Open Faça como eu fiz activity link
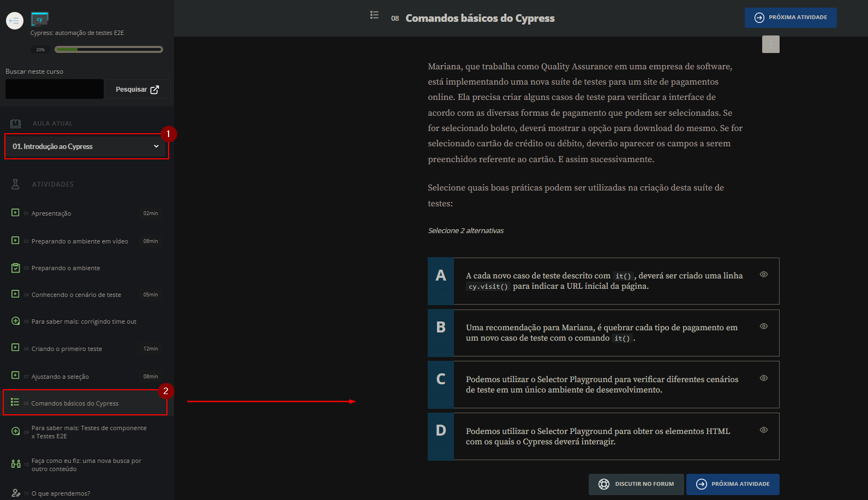 86,465
